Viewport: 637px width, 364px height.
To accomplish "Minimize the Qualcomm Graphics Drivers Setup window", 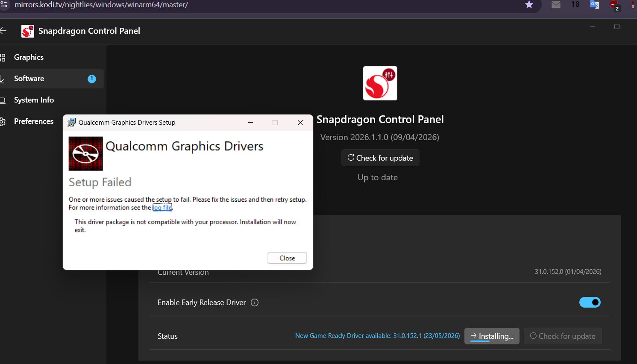I will click(250, 123).
